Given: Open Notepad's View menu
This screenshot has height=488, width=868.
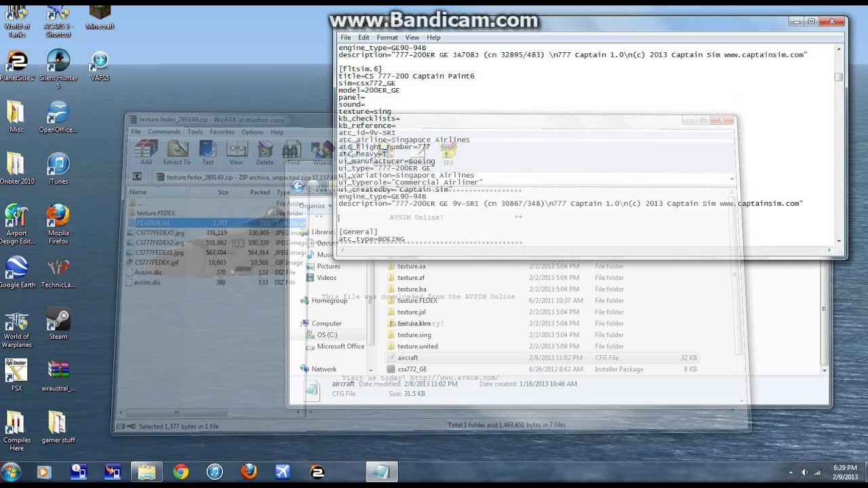Looking at the screenshot, I should click(x=412, y=38).
